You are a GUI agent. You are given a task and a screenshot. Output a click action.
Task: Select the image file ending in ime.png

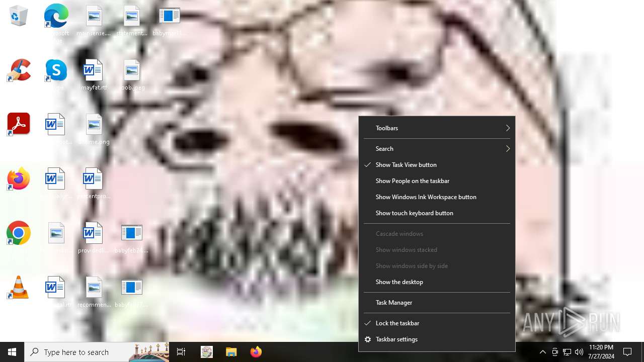pyautogui.click(x=94, y=130)
